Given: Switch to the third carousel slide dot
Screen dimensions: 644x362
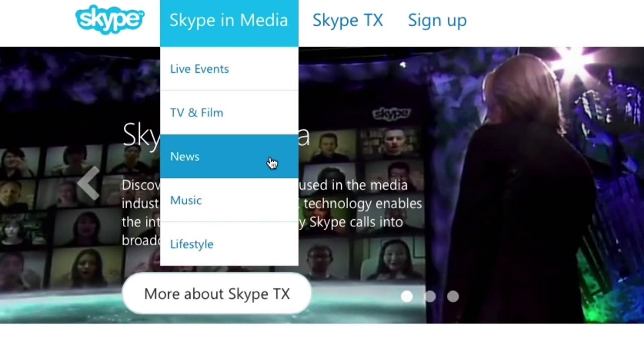Looking at the screenshot, I should [453, 297].
